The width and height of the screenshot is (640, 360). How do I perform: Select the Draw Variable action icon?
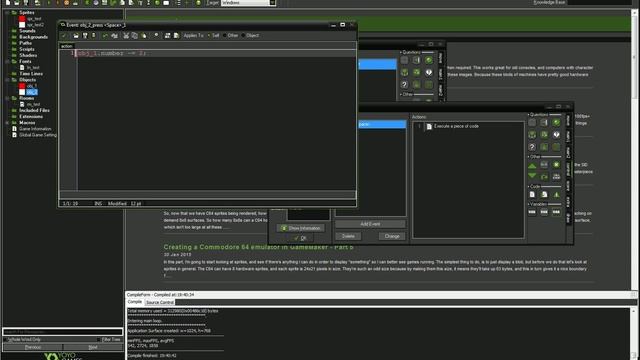pos(556,212)
